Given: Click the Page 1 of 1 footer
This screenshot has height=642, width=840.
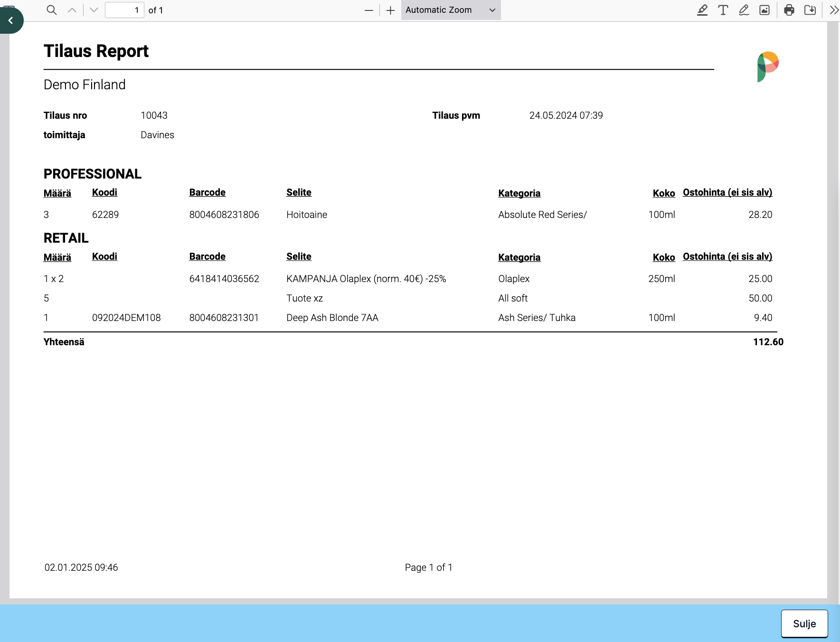Looking at the screenshot, I should point(428,567).
